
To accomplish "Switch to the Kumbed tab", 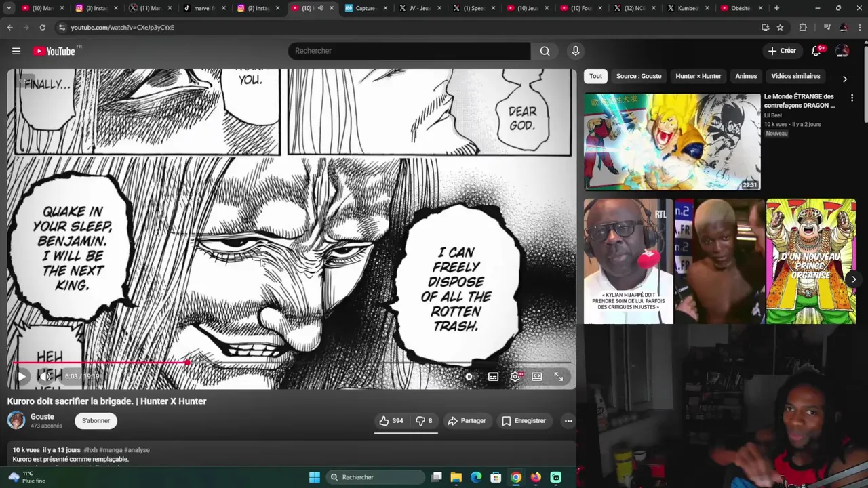I will (x=688, y=8).
